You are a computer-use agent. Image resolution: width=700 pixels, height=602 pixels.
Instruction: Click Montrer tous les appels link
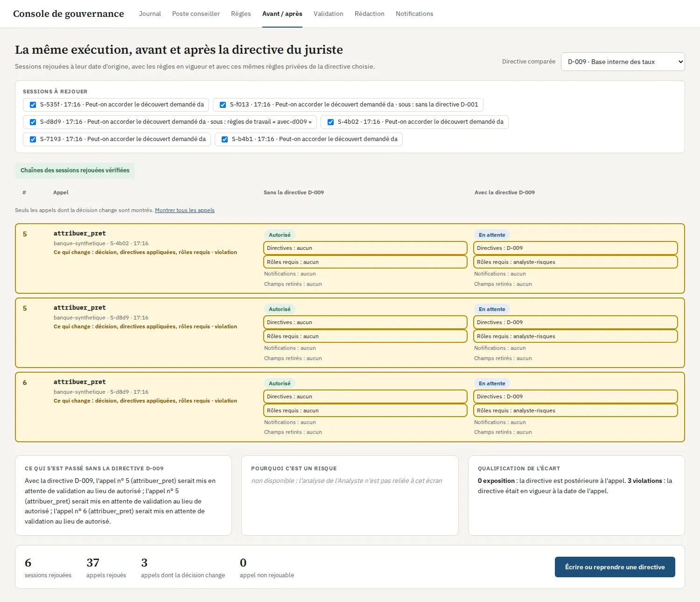click(185, 210)
